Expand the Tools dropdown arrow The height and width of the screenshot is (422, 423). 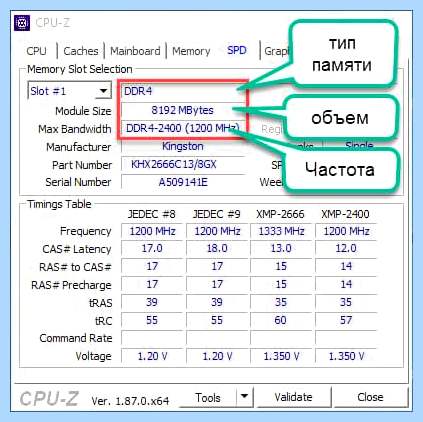coord(245,397)
